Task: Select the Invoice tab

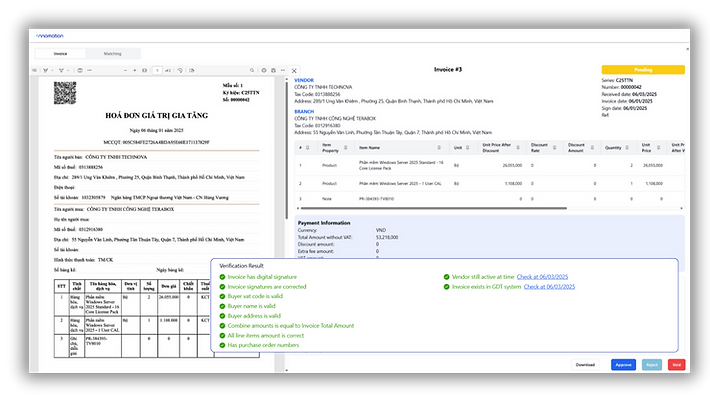Action: tap(61, 53)
